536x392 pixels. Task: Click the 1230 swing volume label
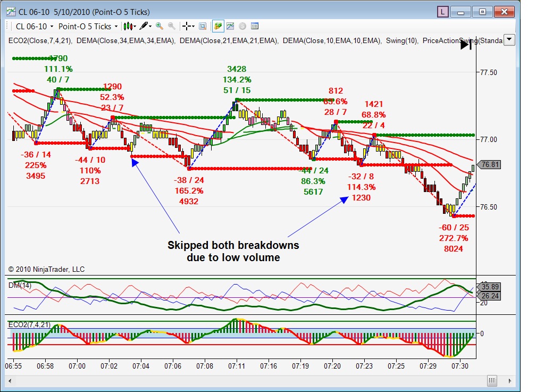tap(361, 198)
